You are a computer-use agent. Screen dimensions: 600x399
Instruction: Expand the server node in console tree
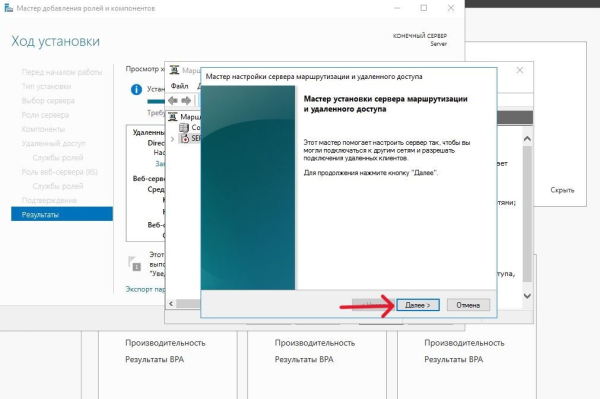click(x=172, y=139)
